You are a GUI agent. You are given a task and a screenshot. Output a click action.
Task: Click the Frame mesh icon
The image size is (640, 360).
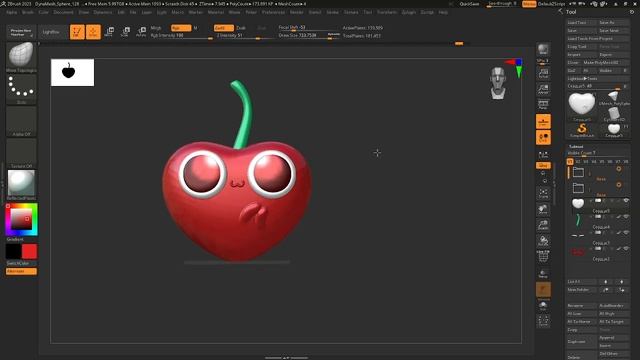543,193
